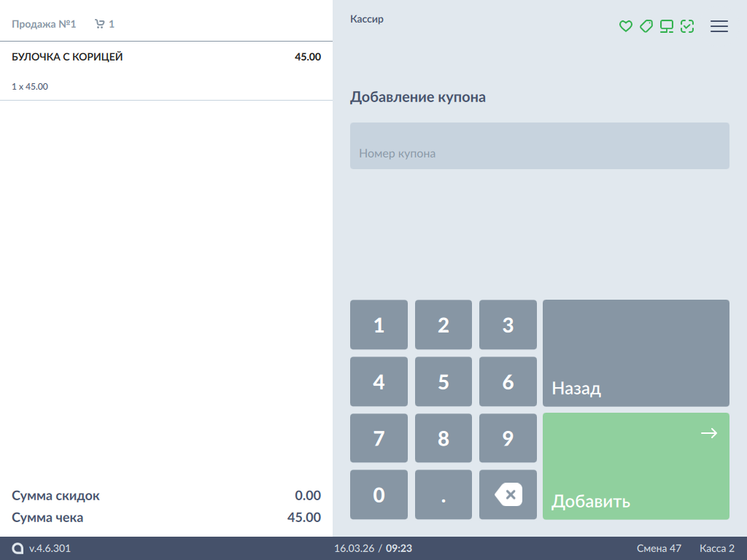Click the Касса 2 register label

[716, 548]
